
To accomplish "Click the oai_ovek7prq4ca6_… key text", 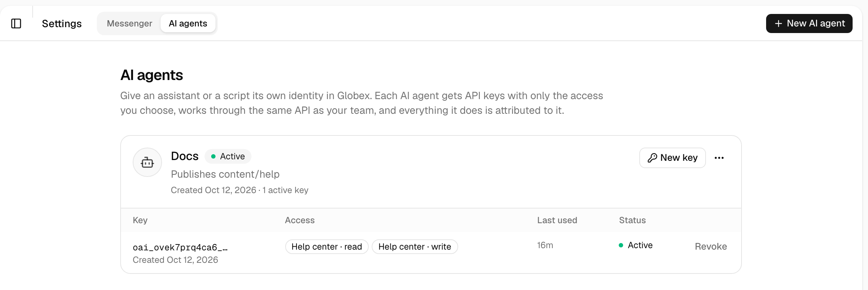I will pos(180,247).
